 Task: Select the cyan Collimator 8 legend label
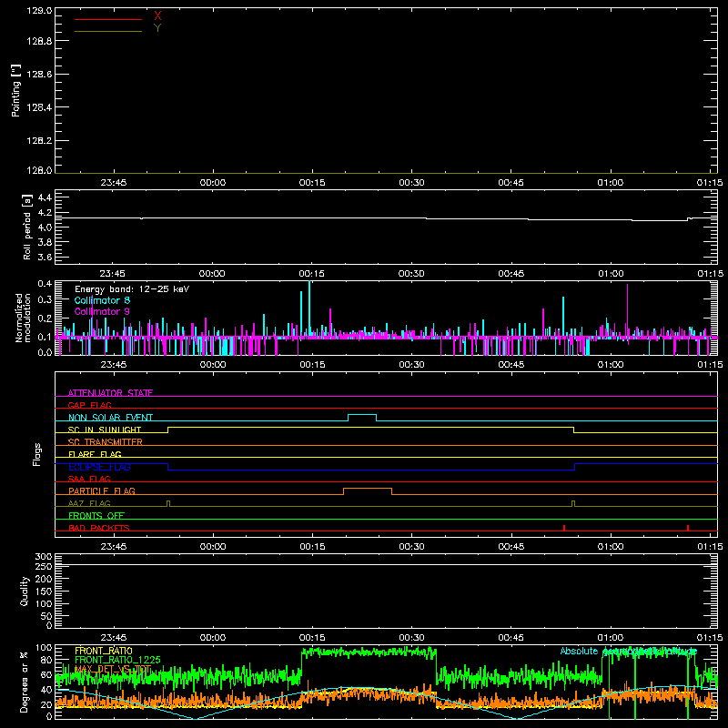pyautogui.click(x=102, y=300)
